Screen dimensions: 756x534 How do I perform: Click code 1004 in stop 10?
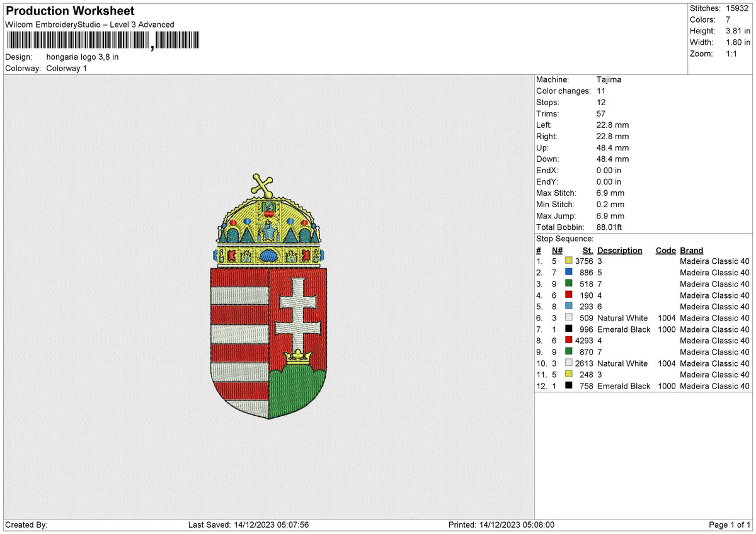pos(666,363)
